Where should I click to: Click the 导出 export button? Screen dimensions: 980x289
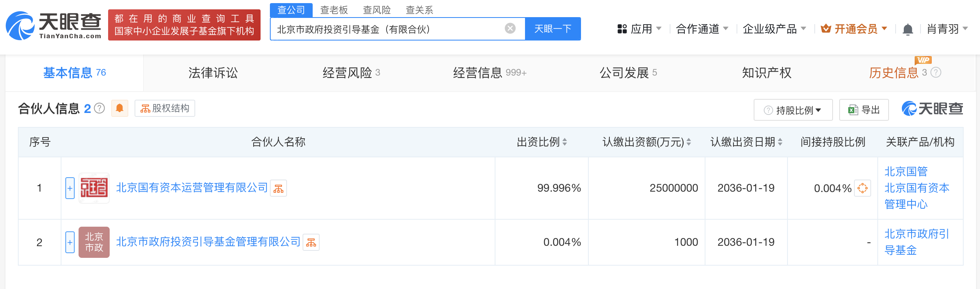pos(864,110)
